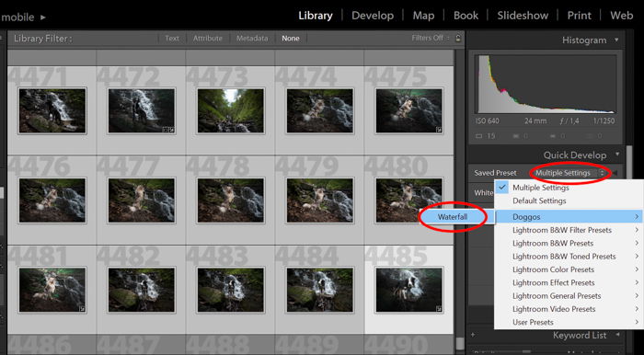Switch to the Develop module

click(x=373, y=16)
